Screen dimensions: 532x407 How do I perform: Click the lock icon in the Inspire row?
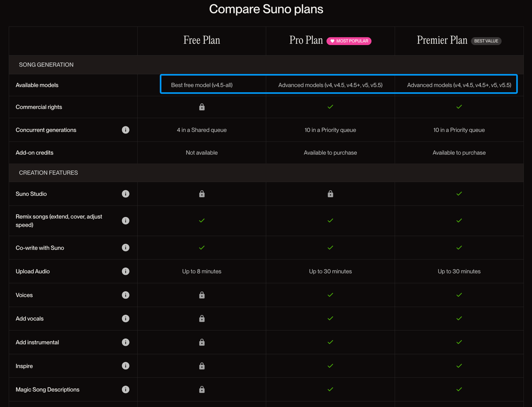(x=202, y=366)
